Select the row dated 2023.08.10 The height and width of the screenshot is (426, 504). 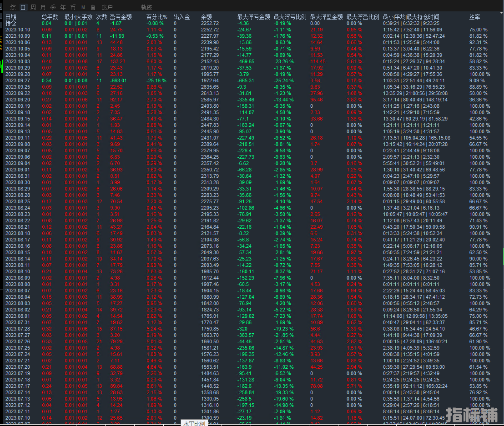tap(252, 271)
